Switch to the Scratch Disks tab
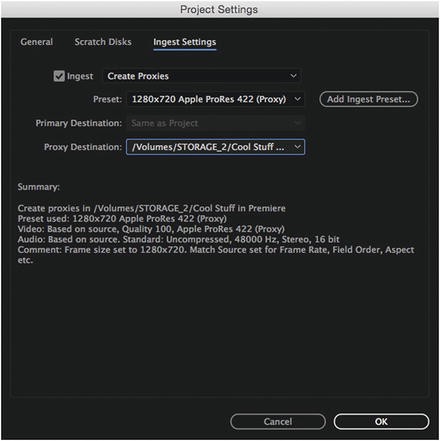 (x=103, y=42)
